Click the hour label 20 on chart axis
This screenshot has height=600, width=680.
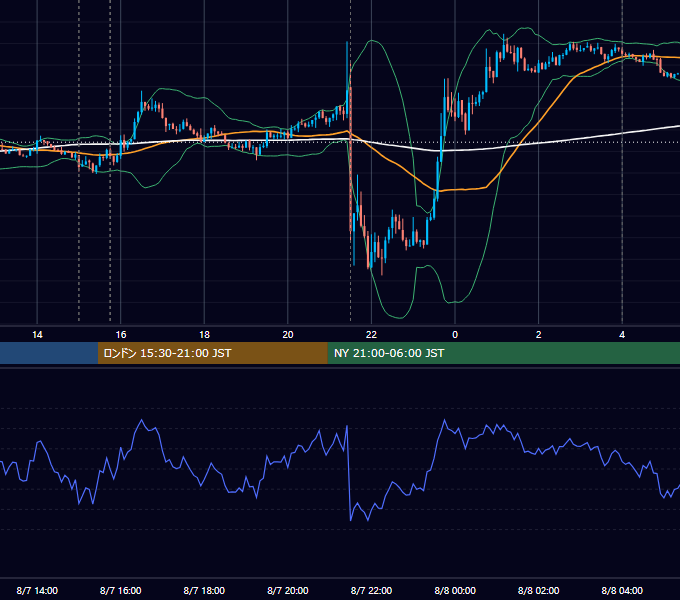(x=288, y=335)
